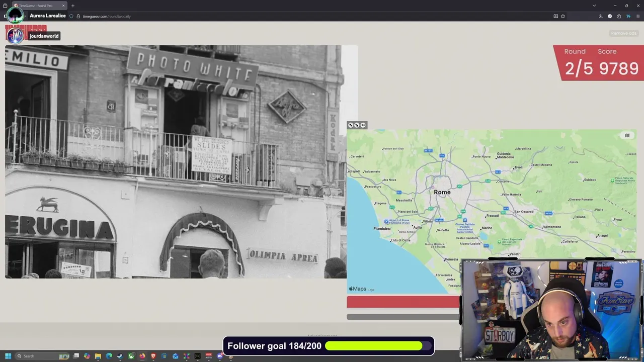
Task: Click Tivoli label on the map
Action: [518, 167]
